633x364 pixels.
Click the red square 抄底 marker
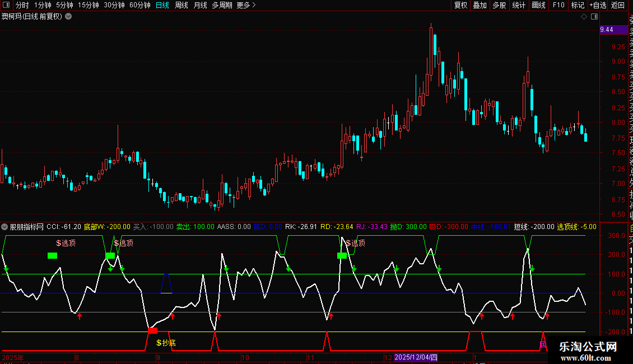click(x=152, y=330)
